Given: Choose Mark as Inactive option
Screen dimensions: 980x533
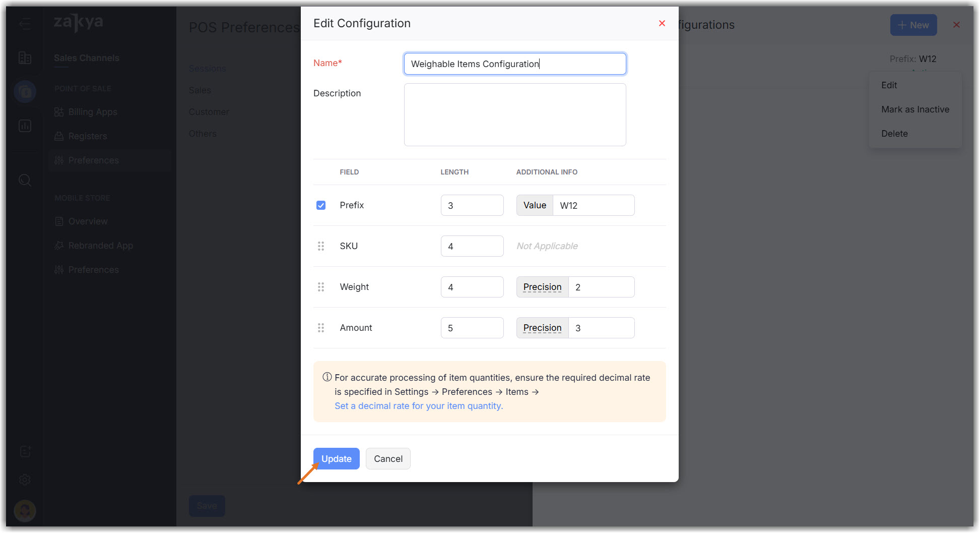Looking at the screenshot, I should 915,109.
